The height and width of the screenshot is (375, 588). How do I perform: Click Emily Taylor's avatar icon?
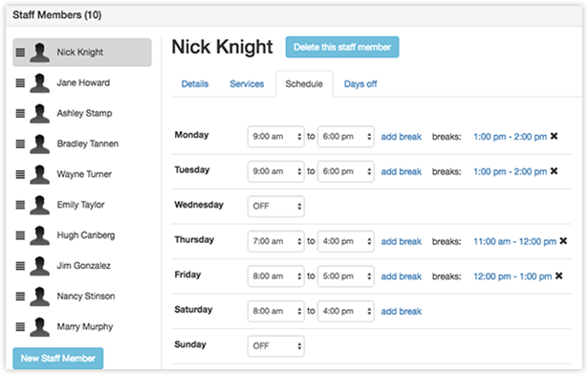click(x=39, y=205)
